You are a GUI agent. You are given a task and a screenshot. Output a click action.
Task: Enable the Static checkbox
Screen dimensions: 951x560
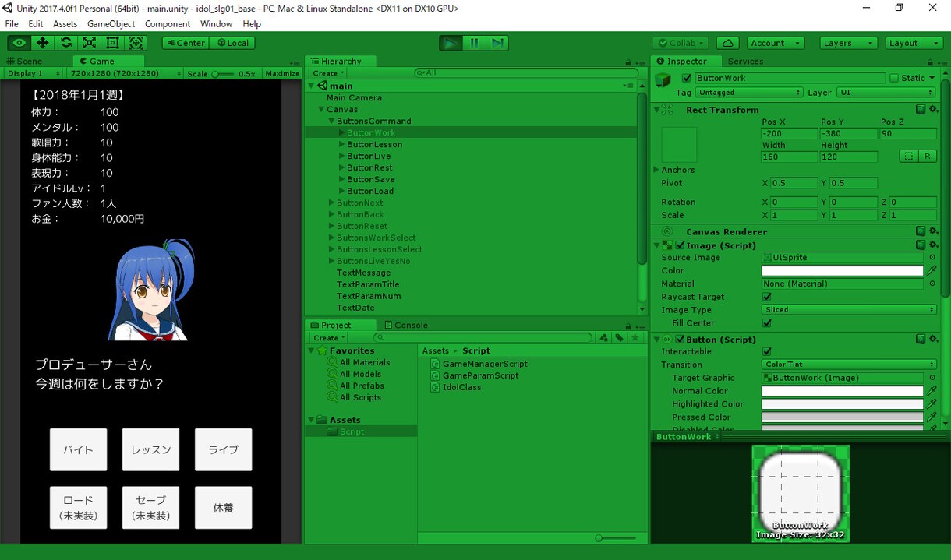[x=894, y=78]
